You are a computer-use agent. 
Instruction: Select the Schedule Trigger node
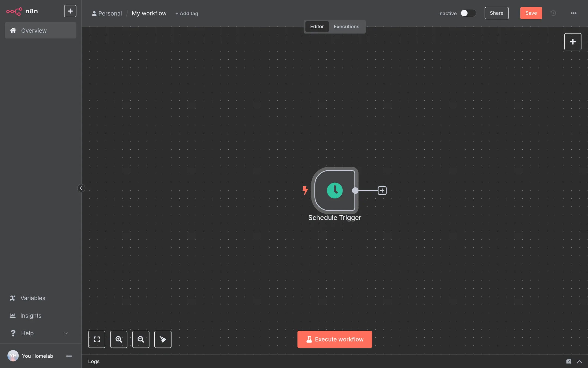(x=335, y=190)
